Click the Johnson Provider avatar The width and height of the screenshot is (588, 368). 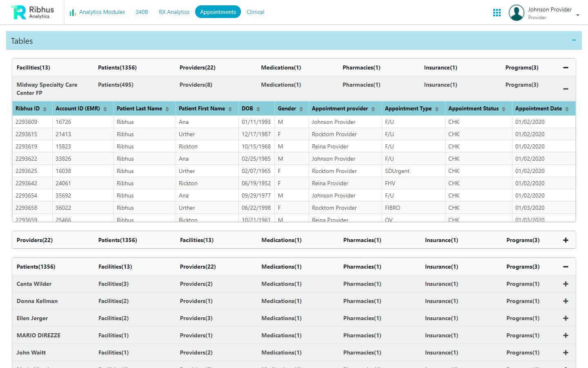click(516, 13)
